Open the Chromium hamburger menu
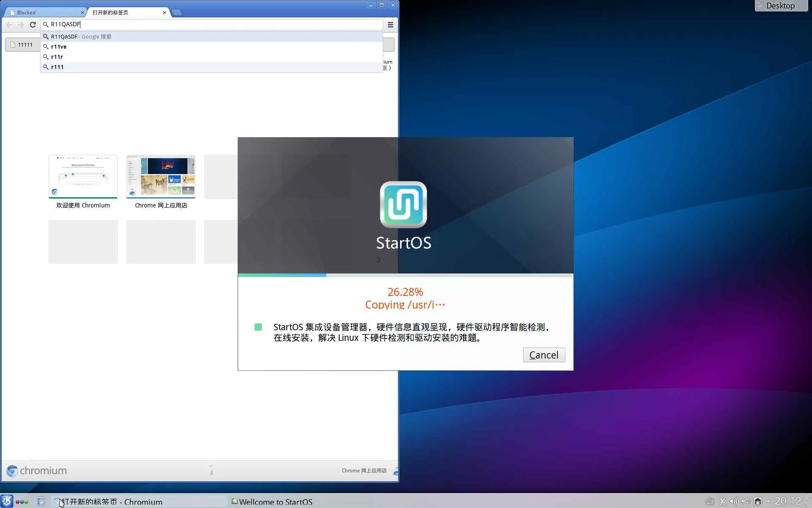Image resolution: width=812 pixels, height=508 pixels. [390, 25]
